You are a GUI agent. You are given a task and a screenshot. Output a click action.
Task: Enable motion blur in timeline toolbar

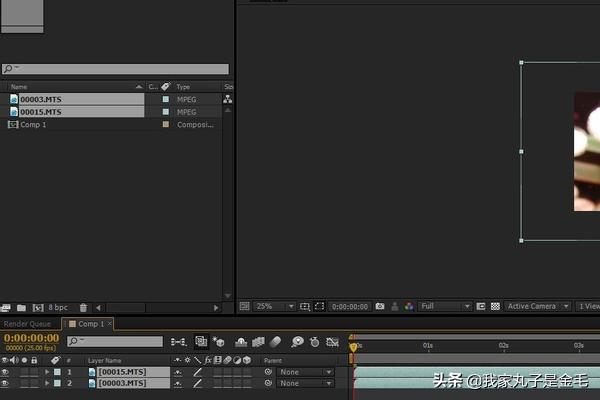pos(276,341)
